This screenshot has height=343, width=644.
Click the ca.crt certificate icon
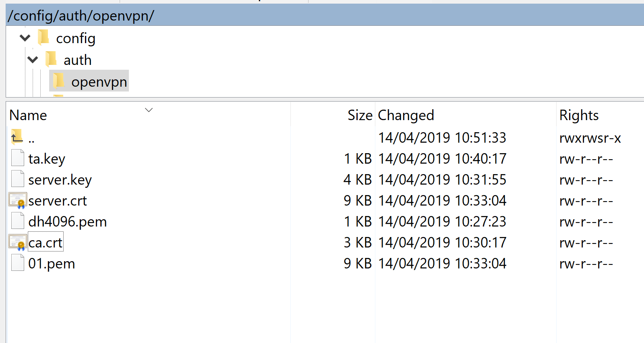[17, 242]
